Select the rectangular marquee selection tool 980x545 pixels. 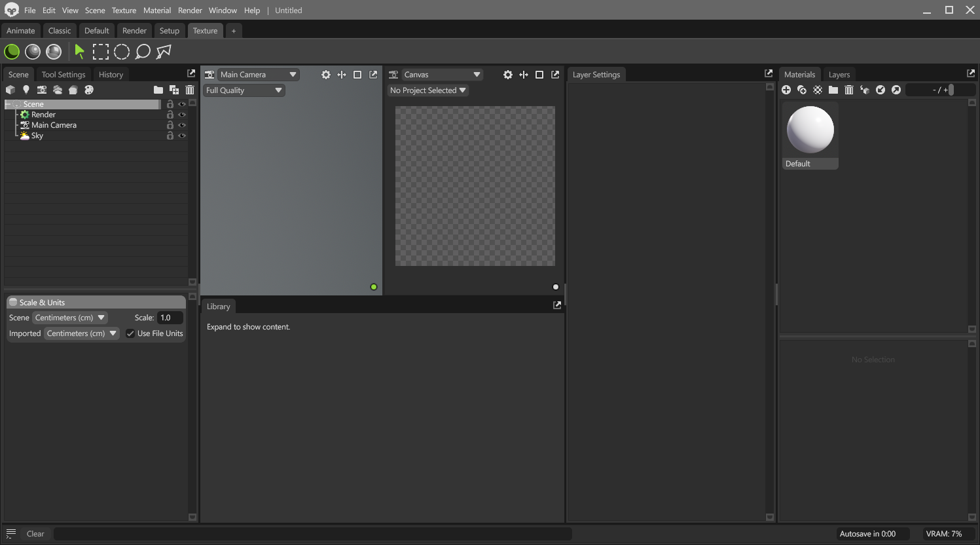pos(101,51)
